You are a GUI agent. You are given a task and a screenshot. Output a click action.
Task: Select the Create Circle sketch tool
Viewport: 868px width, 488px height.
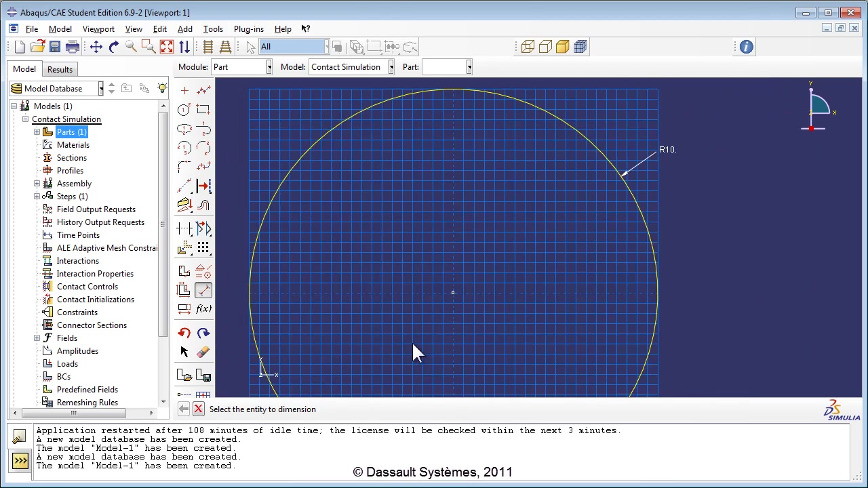[184, 110]
